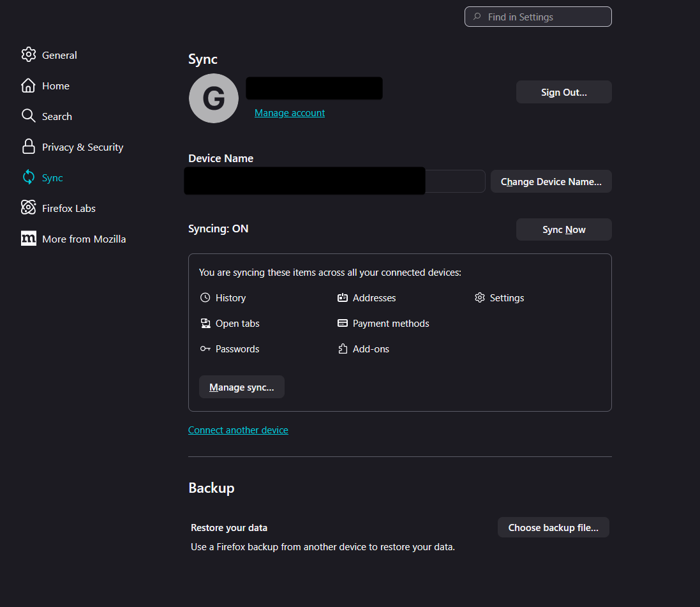Screen dimensions: 700x607
Task: Open the Privacy & Security settings page
Action: click(x=82, y=147)
